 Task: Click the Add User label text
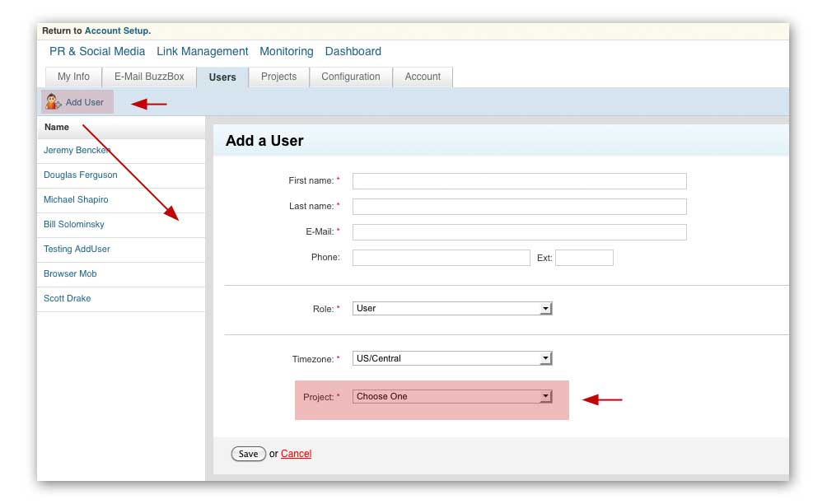click(x=84, y=102)
